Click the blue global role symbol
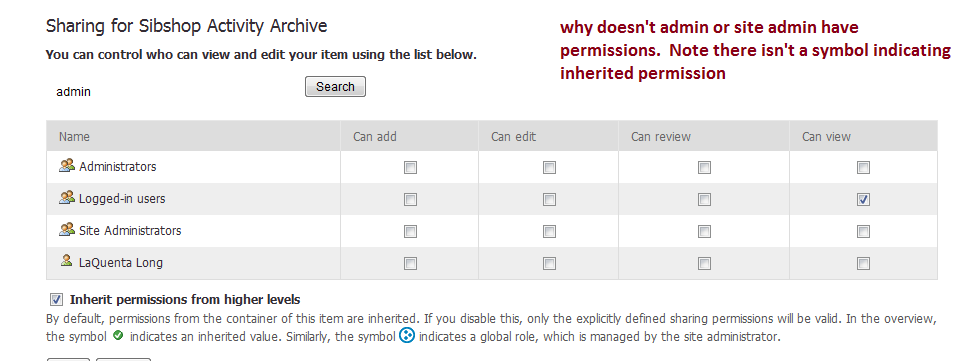 pos(406,335)
